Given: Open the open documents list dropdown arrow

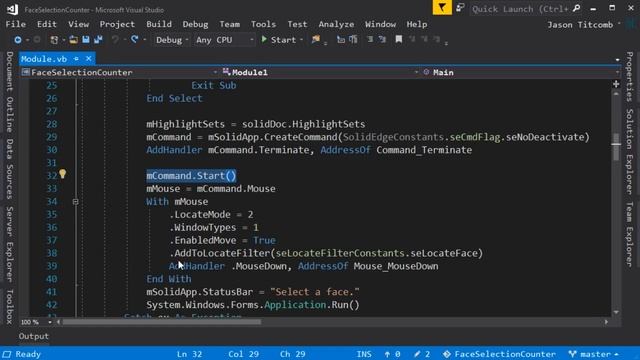Looking at the screenshot, I should tap(617, 60).
